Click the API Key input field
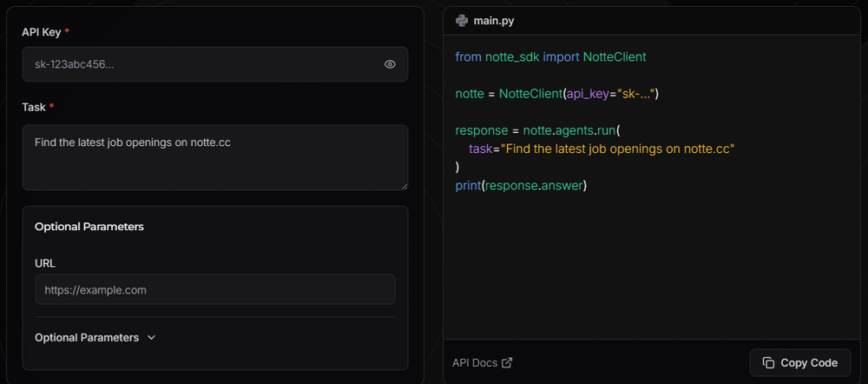Screen dimensions: 868x384 point(214,64)
